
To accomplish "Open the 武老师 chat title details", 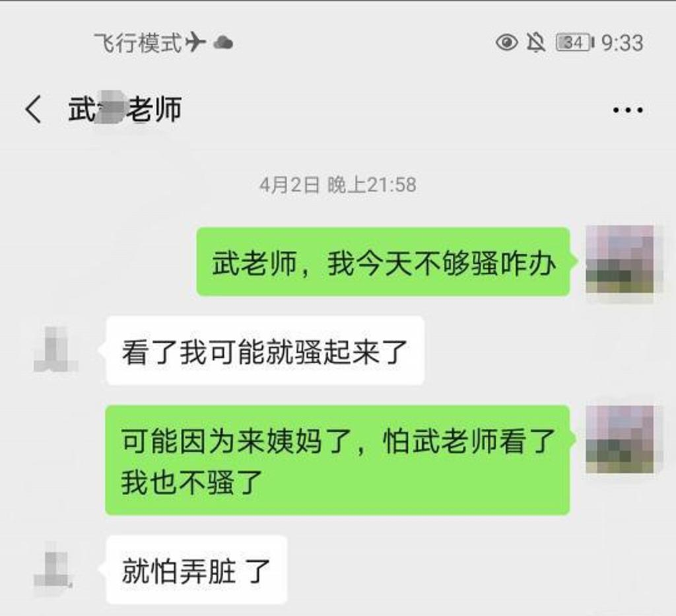I will click(125, 109).
